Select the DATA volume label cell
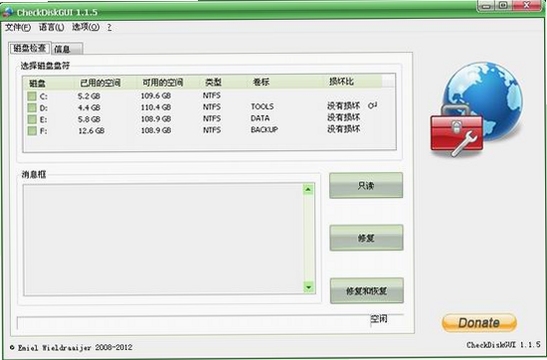The height and width of the screenshot is (360, 547). tap(260, 118)
